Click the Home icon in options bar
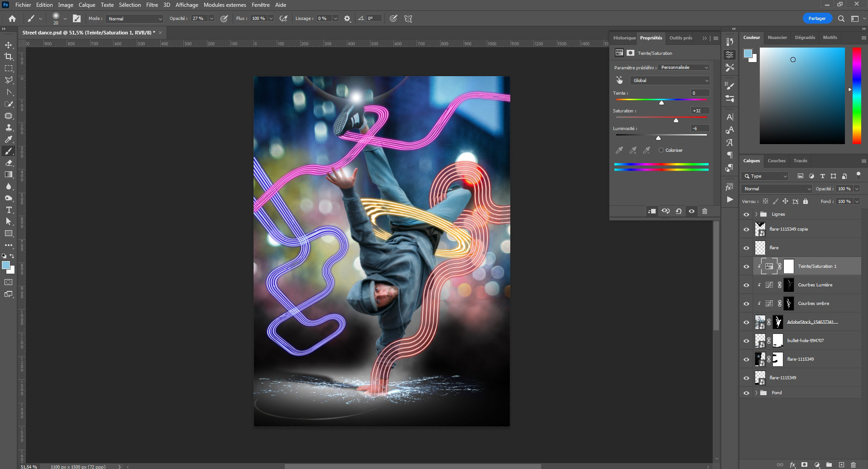 12,19
